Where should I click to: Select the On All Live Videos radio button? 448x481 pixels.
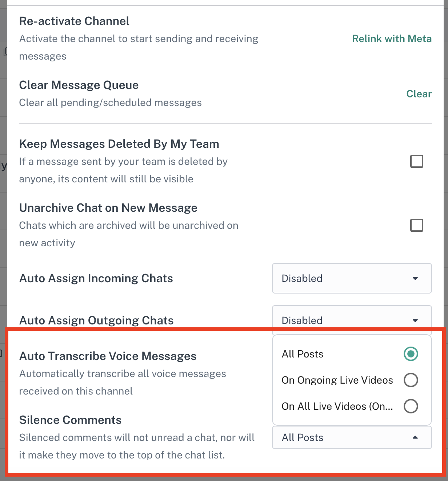[x=411, y=406]
